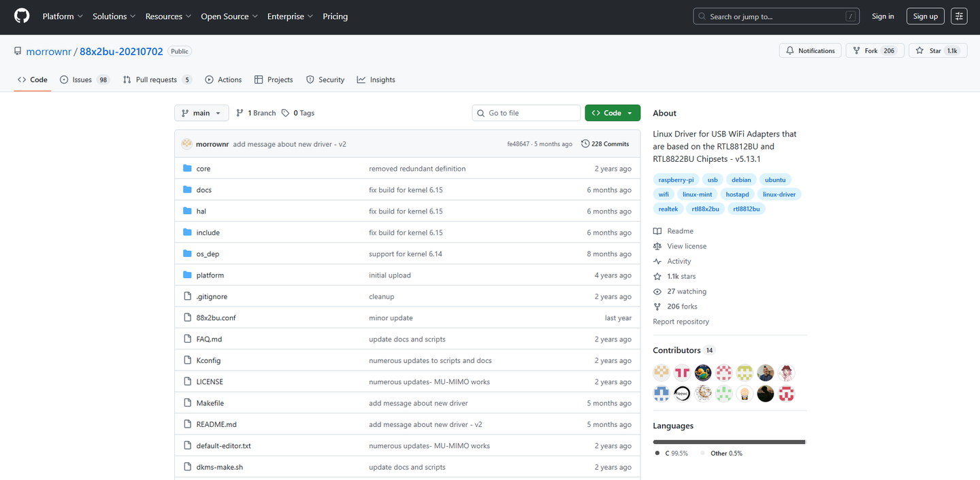The image size is (980, 480).
Task: Click the book icon beside Readme
Action: point(657,231)
